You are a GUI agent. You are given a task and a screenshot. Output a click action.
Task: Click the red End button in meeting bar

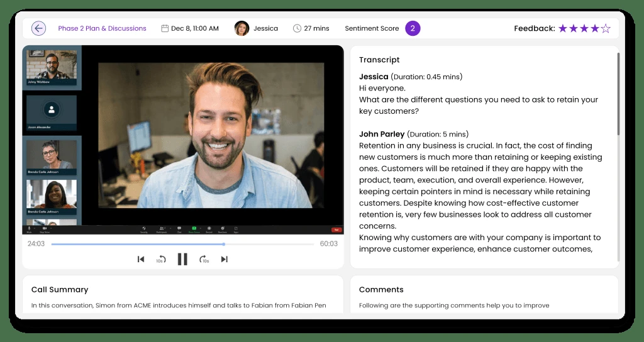(x=336, y=230)
